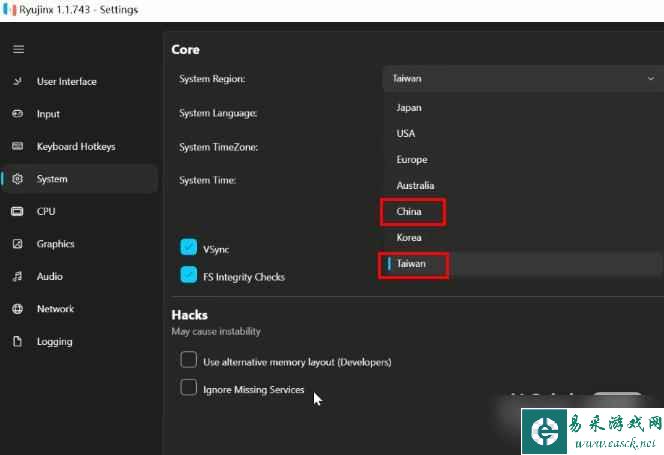
Task: Disable the VSync checkbox
Action: pyautogui.click(x=188, y=248)
